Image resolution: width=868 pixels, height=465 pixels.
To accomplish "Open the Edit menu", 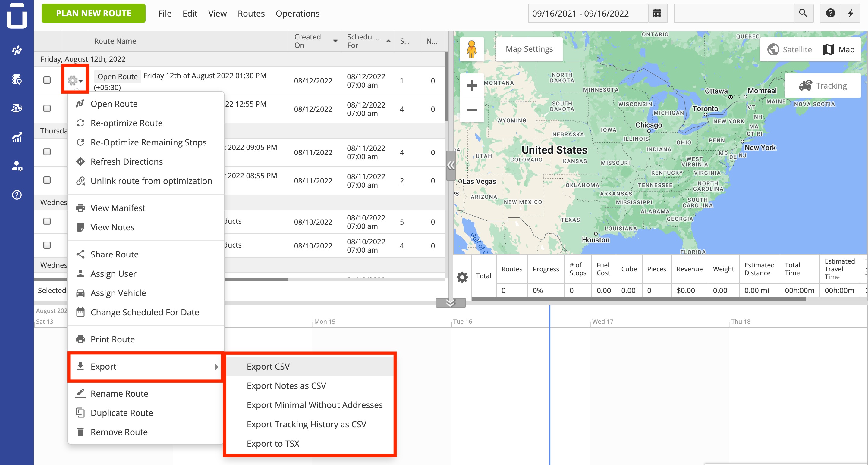I will pyautogui.click(x=190, y=14).
